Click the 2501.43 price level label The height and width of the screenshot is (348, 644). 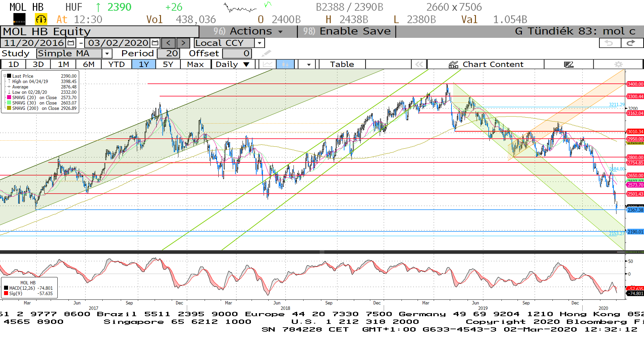[635, 194]
